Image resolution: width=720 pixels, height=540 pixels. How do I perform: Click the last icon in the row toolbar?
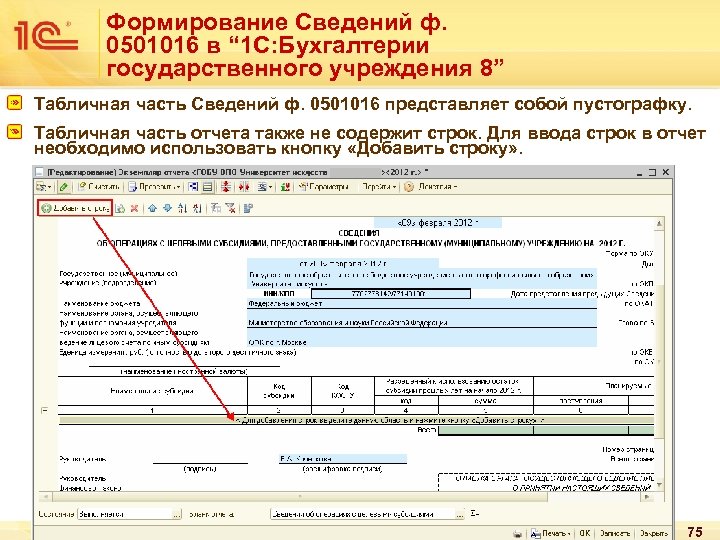pyautogui.click(x=248, y=208)
